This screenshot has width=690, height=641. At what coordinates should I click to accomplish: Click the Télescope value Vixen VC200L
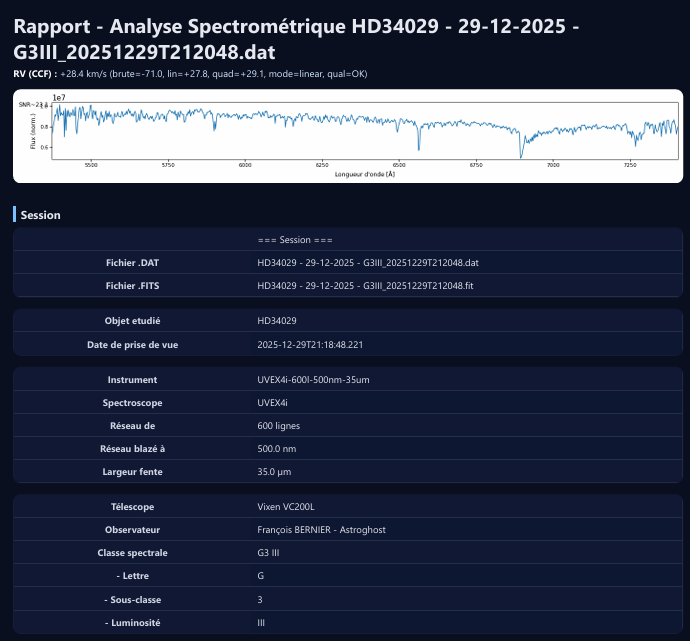pos(287,507)
